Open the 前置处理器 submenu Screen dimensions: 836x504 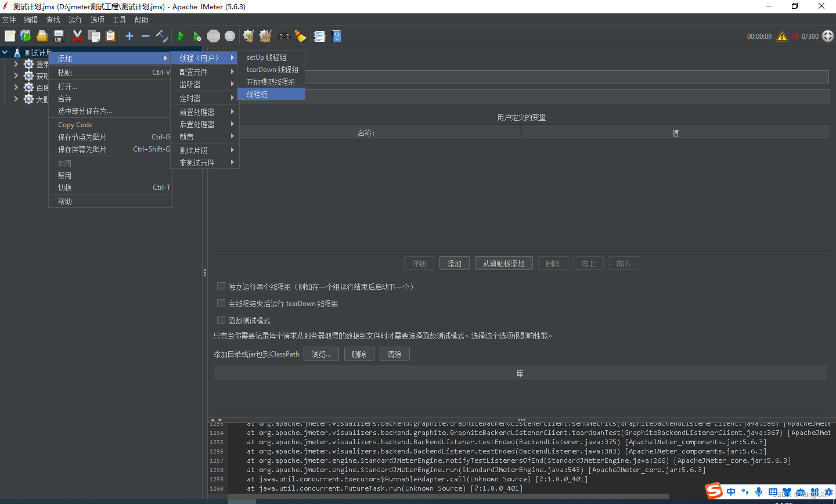pyautogui.click(x=205, y=112)
